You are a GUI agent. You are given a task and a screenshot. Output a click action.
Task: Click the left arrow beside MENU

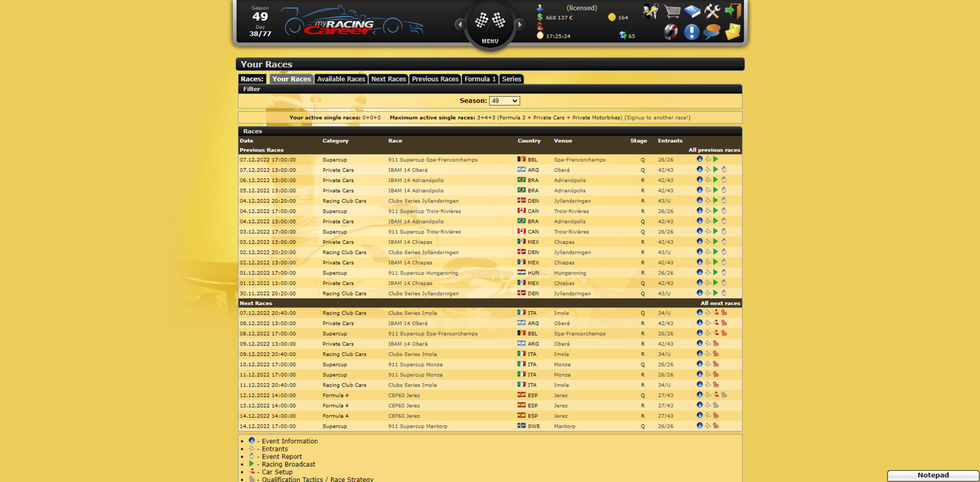pos(460,24)
